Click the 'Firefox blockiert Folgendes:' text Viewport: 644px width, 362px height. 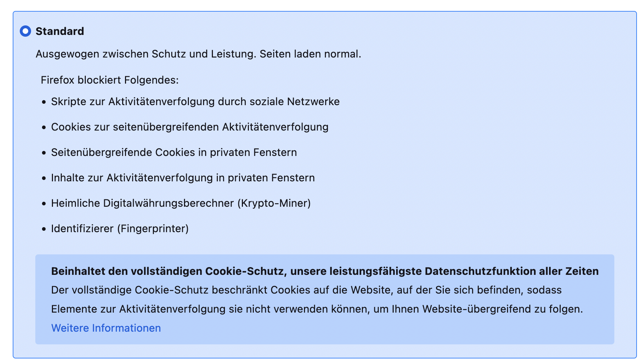tap(110, 80)
